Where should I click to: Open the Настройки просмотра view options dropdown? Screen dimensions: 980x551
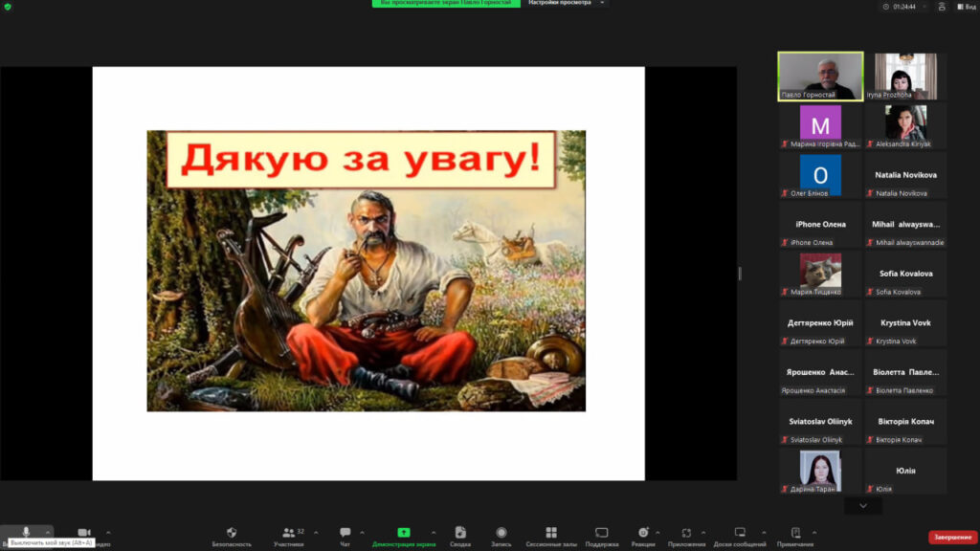568,3
